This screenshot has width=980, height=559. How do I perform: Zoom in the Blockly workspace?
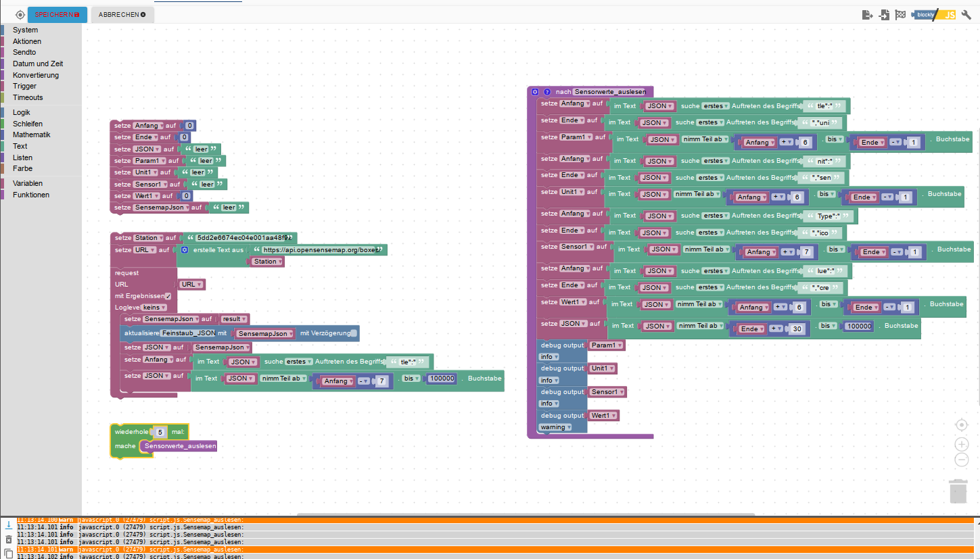pyautogui.click(x=961, y=444)
